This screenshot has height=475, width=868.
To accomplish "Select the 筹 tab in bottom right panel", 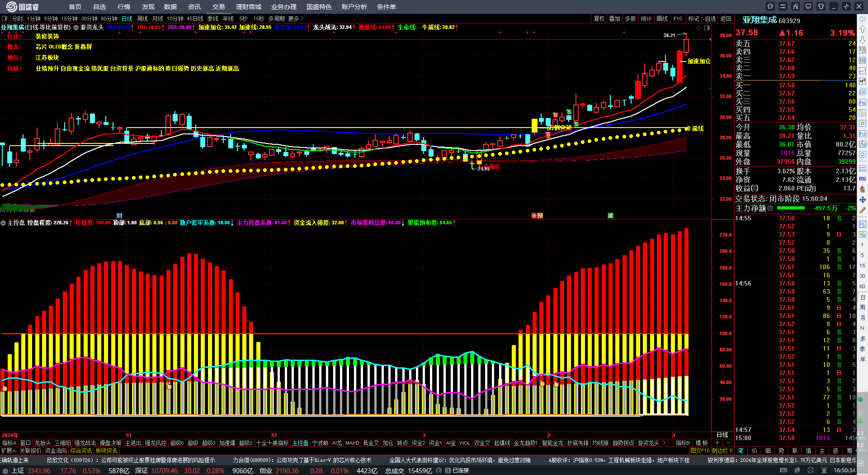I will (850, 451).
